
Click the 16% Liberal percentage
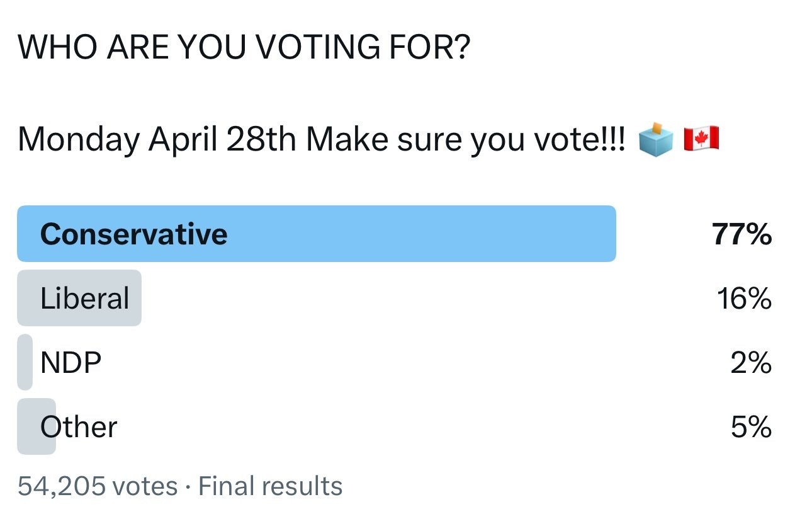pyautogui.click(x=743, y=299)
